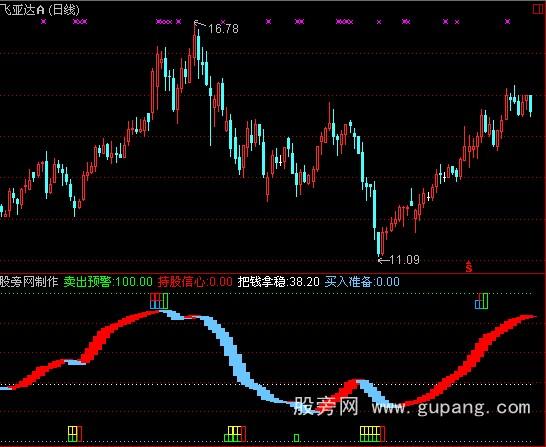Click the 买入准备:0.00 indicator value
Screen dimensions: 546x447
(362, 281)
